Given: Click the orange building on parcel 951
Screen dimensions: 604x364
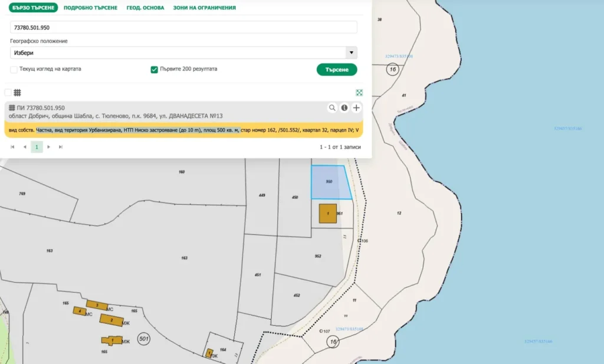Looking at the screenshot, I should point(327,214).
